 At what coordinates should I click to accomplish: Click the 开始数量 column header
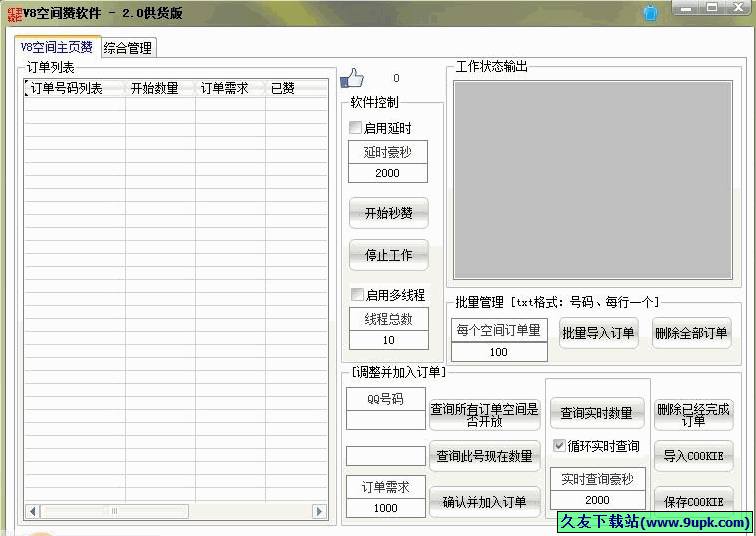coord(161,88)
